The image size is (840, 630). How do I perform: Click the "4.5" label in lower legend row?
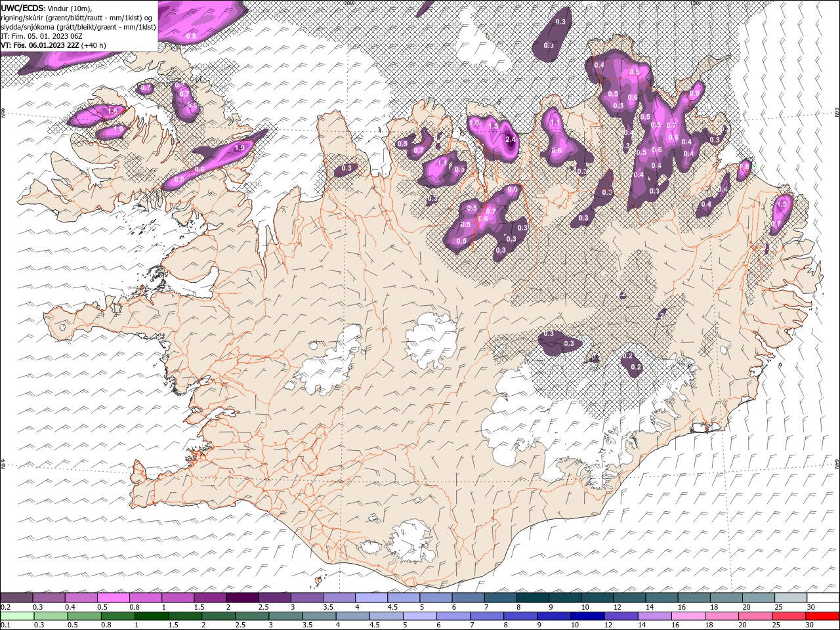[375, 625]
